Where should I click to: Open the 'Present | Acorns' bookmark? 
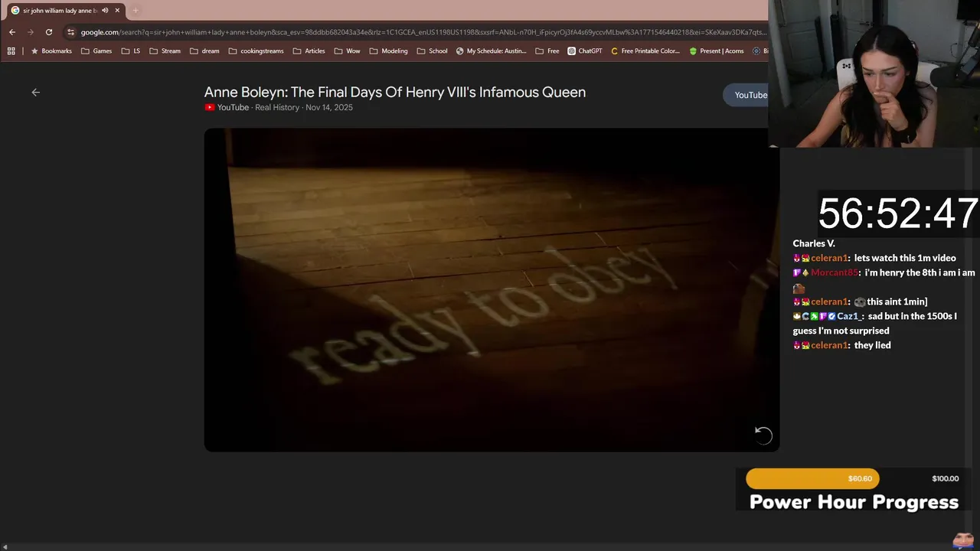[x=716, y=51]
